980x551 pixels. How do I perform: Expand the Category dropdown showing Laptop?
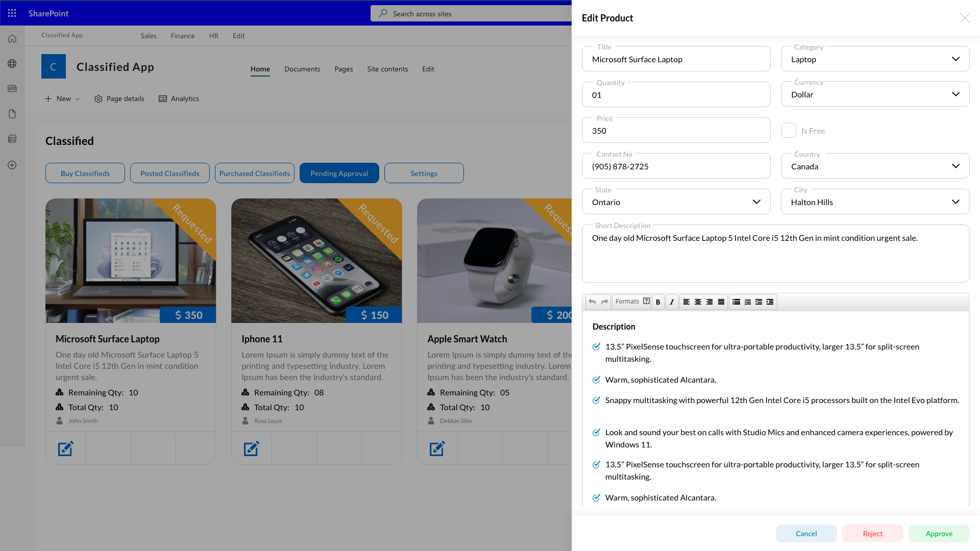point(875,59)
